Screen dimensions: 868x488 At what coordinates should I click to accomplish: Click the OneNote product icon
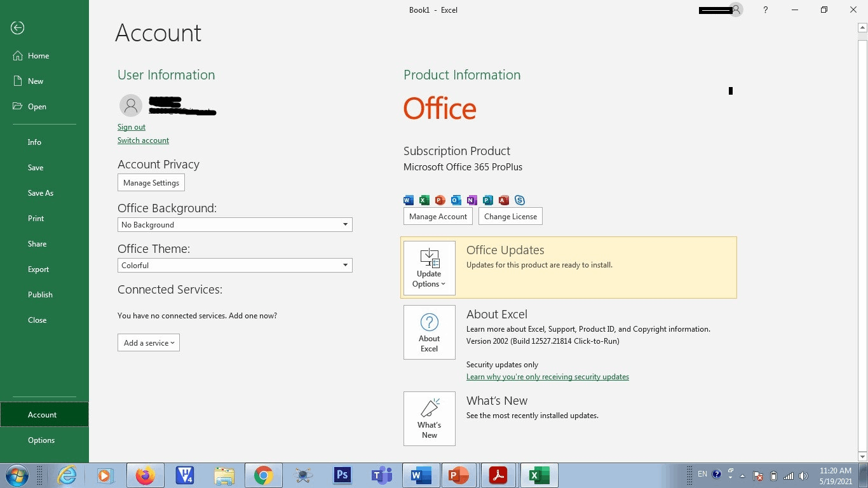pos(472,200)
